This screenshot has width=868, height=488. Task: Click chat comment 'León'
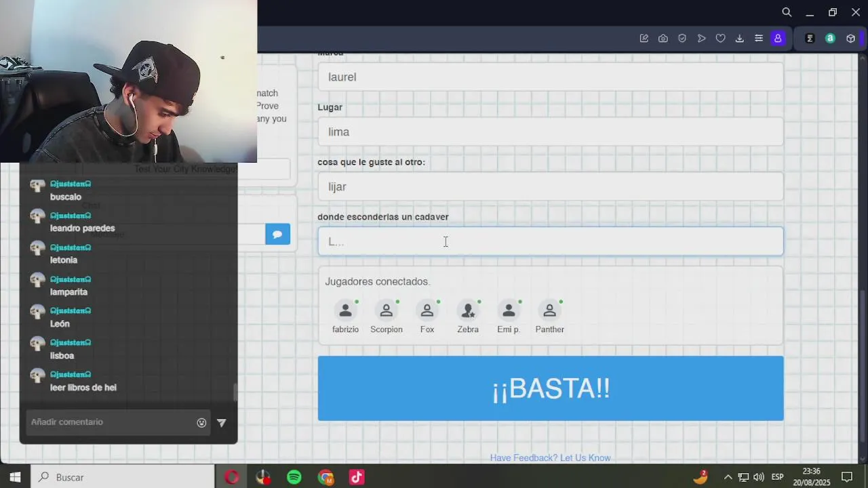click(60, 324)
